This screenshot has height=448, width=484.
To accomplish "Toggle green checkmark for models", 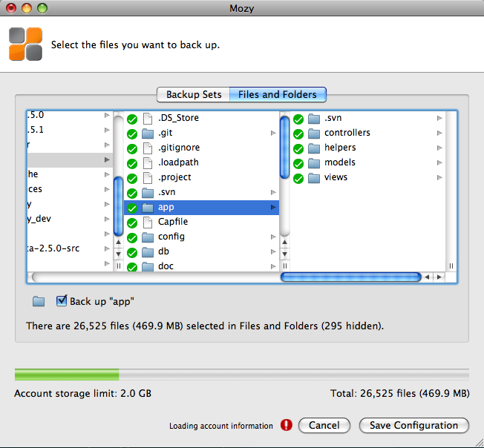I will pyautogui.click(x=298, y=163).
